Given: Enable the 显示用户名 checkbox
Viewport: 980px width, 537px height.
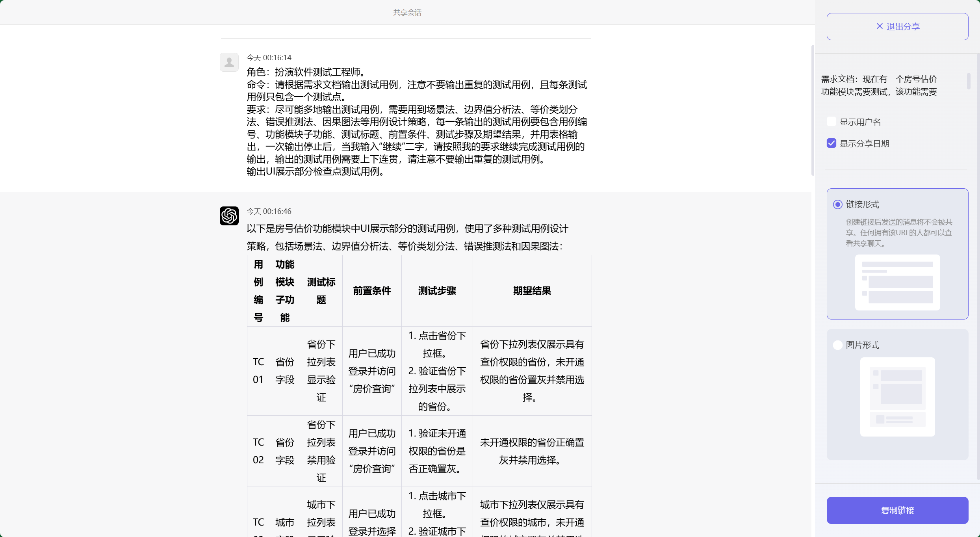Looking at the screenshot, I should 831,121.
